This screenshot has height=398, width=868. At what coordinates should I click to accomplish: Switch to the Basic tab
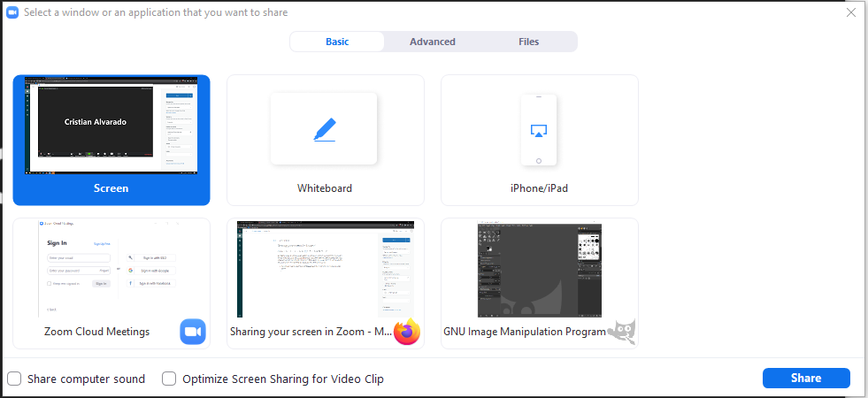click(337, 42)
